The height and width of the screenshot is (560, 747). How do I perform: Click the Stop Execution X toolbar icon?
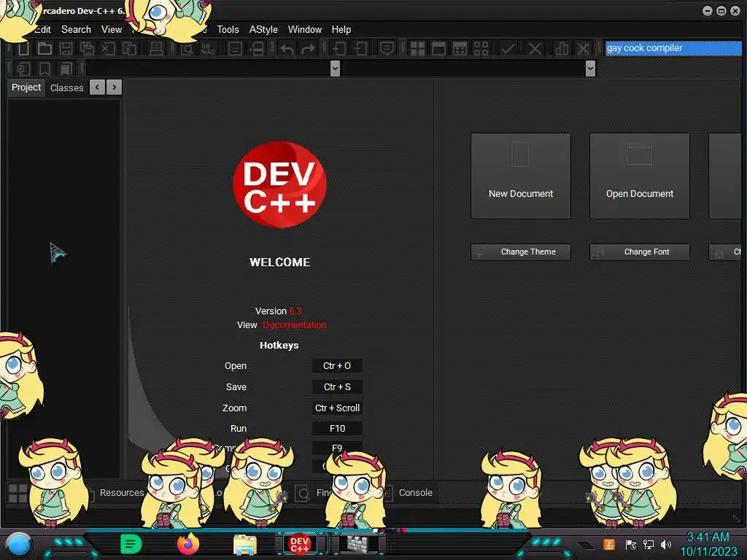[x=535, y=48]
